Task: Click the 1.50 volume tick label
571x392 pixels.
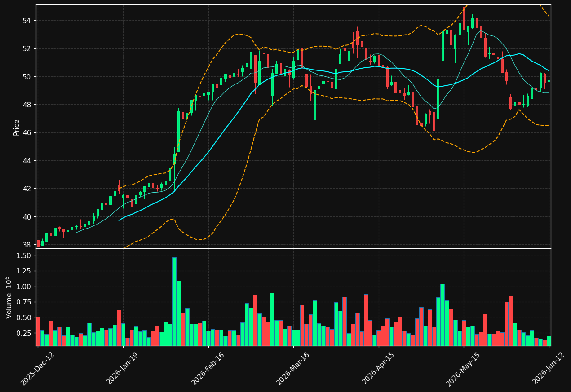Action: tap(24, 255)
